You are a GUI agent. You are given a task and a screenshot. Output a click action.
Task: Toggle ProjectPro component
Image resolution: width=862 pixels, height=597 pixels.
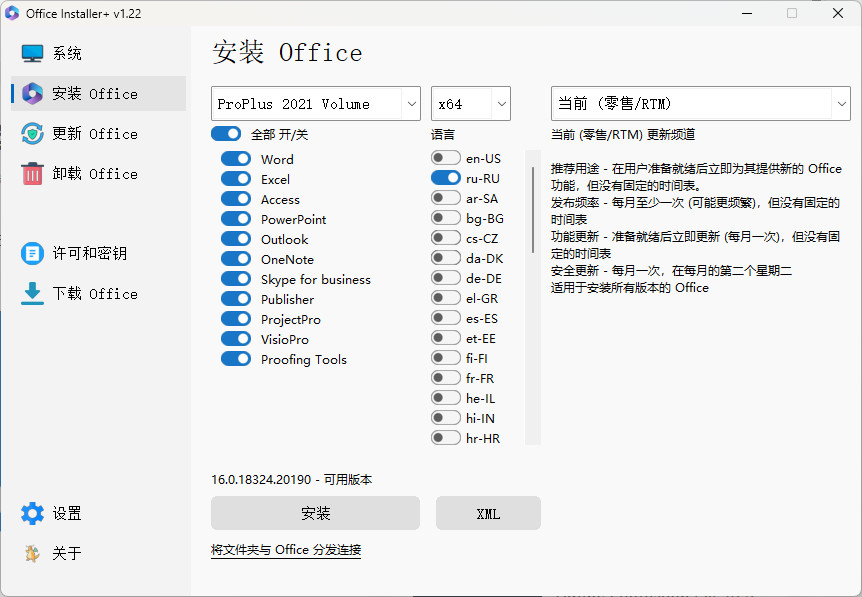pos(236,319)
